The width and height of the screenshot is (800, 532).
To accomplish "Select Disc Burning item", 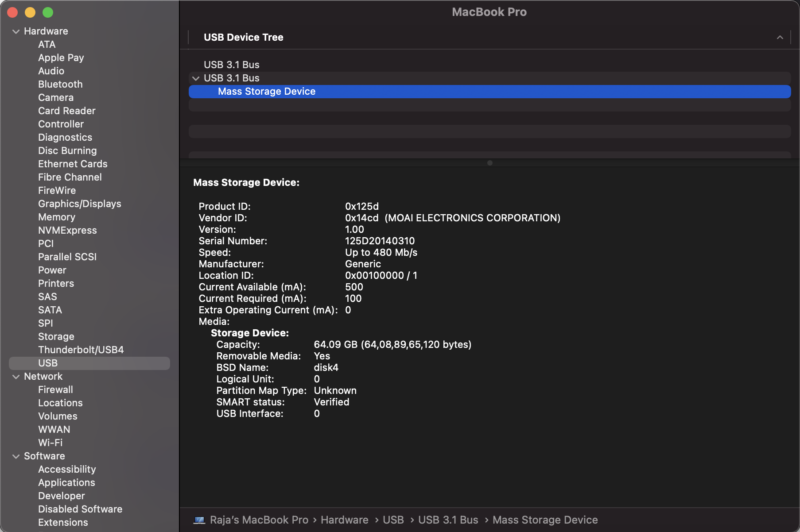I will click(67, 150).
